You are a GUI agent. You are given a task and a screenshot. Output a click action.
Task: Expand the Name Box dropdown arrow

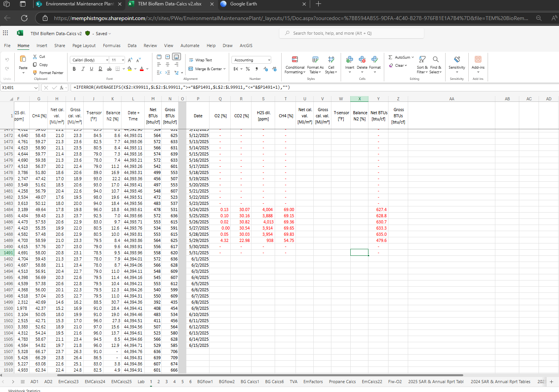coord(36,88)
